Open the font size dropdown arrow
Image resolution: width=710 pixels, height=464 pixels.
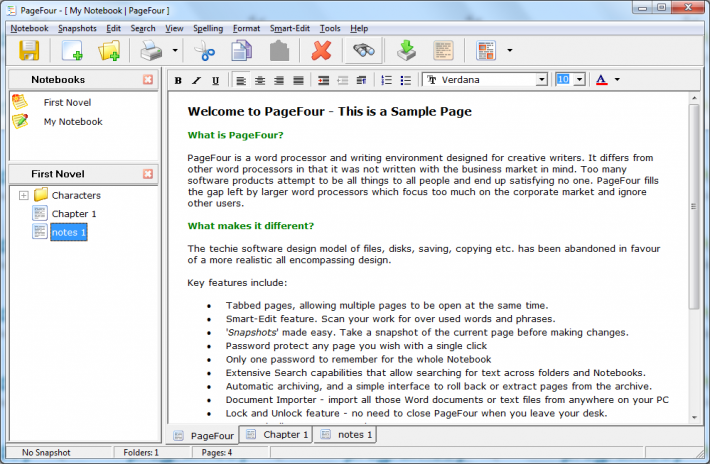(580, 80)
